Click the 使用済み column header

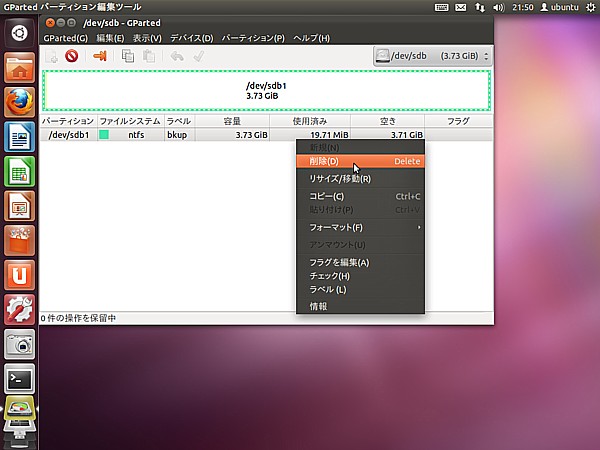pos(310,121)
